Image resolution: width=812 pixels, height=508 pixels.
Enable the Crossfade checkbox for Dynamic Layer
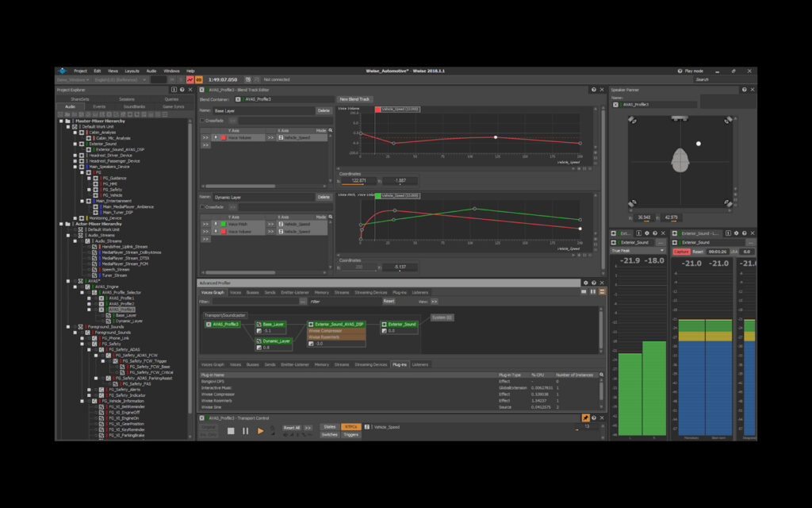coord(202,206)
